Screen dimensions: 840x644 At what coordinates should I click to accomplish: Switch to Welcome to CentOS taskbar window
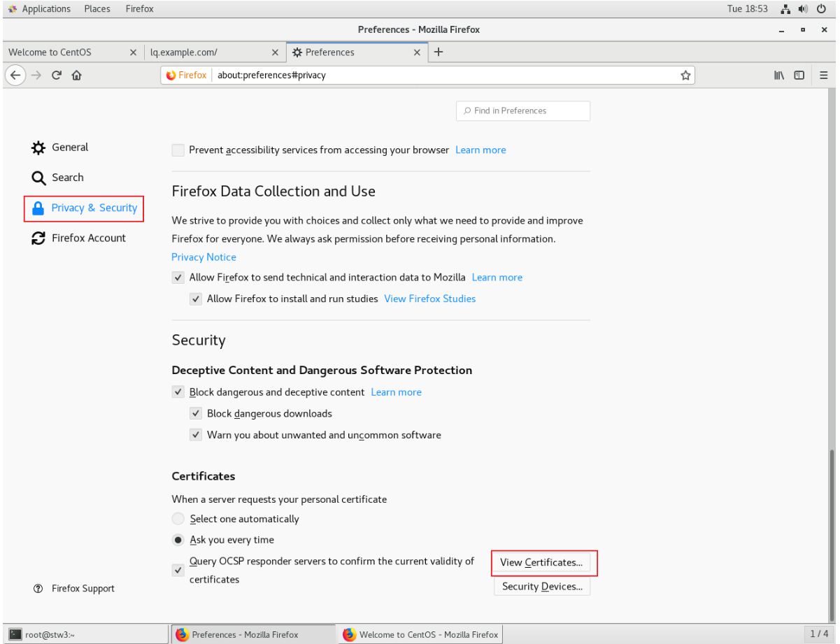(x=420, y=635)
